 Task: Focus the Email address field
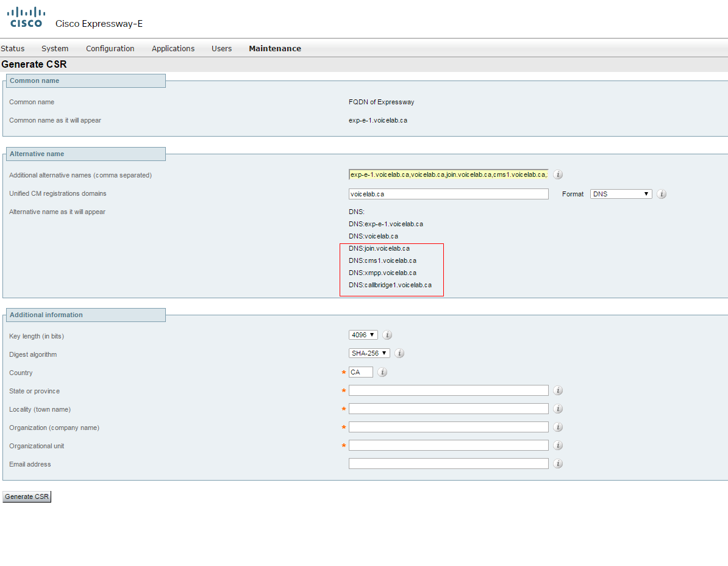[x=449, y=464]
